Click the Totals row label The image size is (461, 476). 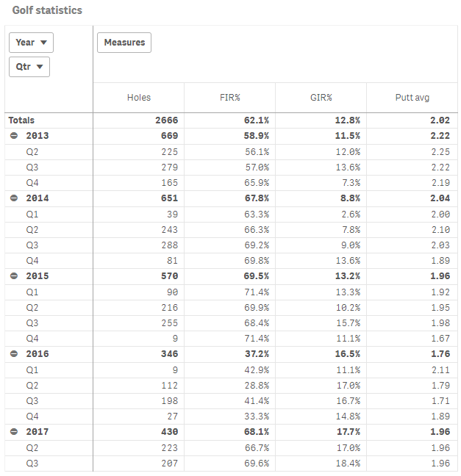21,120
